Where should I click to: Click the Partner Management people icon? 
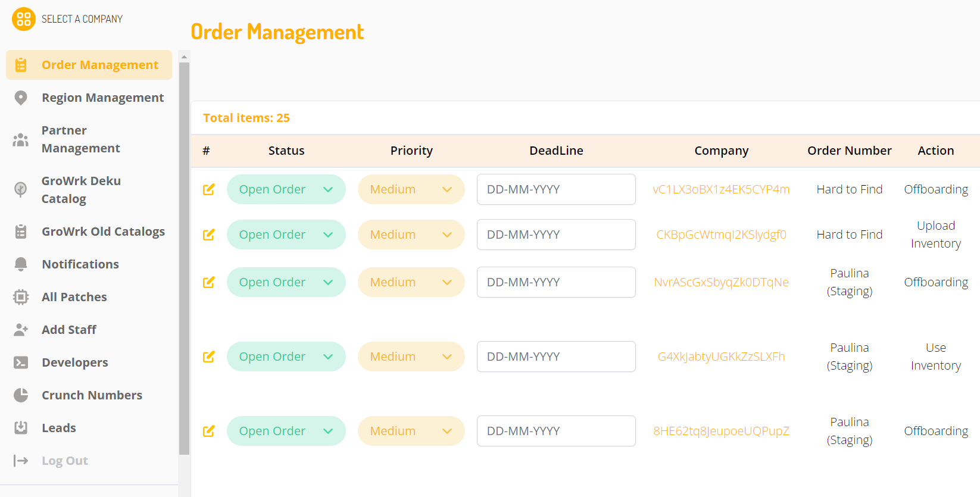pyautogui.click(x=21, y=140)
